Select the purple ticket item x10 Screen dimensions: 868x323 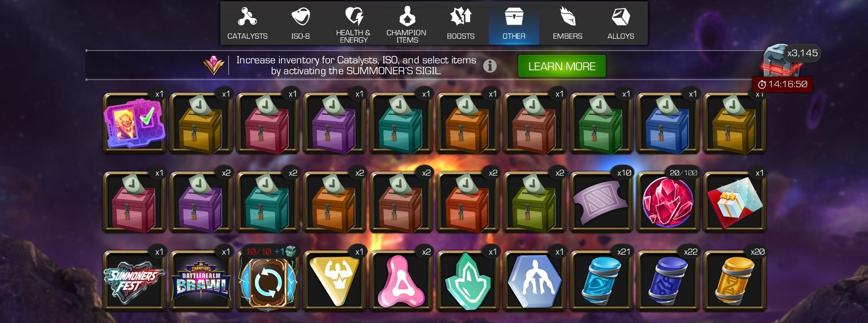(602, 202)
